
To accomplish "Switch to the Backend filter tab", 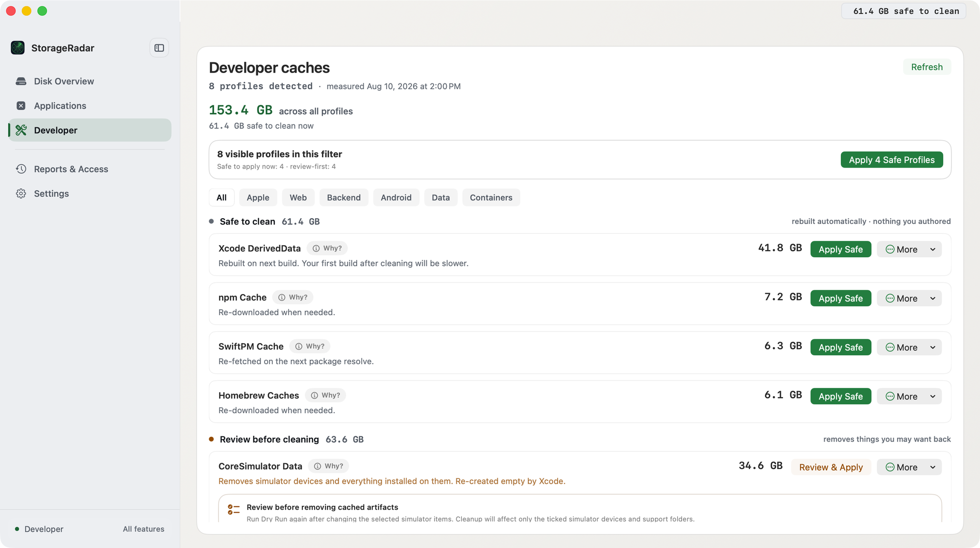I will point(344,198).
